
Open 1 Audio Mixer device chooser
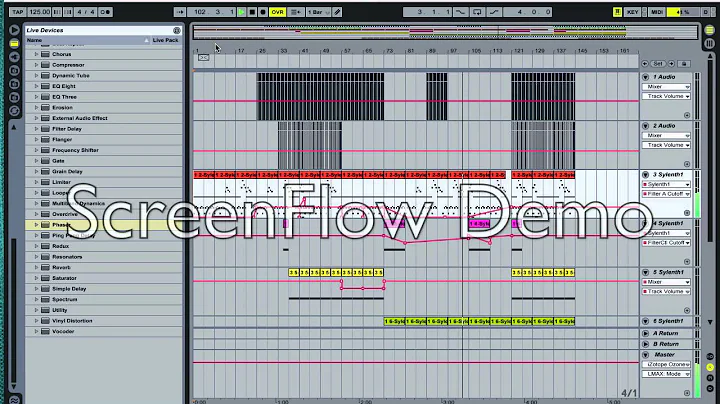[666, 87]
